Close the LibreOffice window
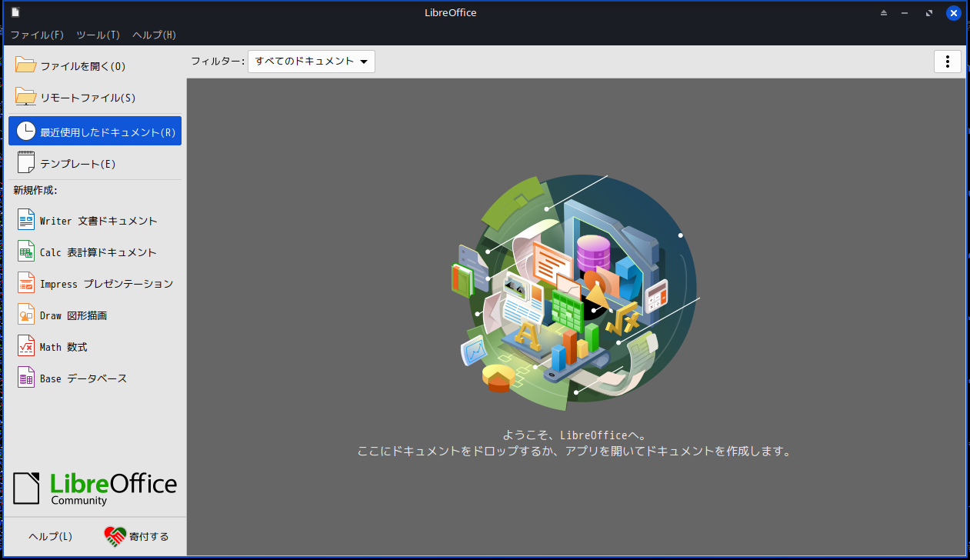Viewport: 970px width, 560px height. click(x=953, y=12)
